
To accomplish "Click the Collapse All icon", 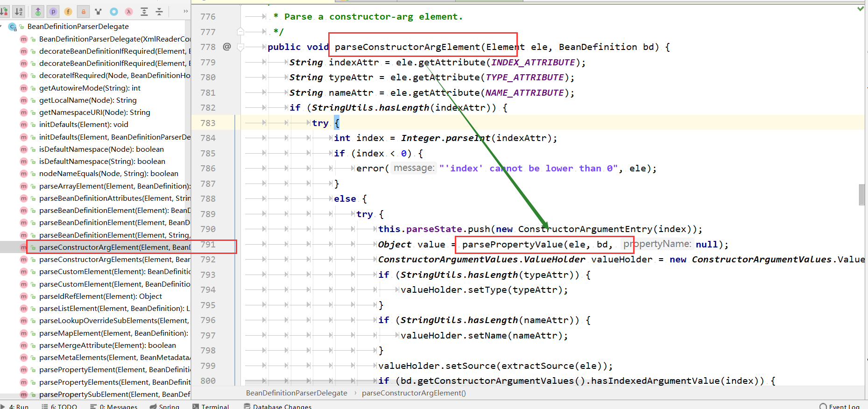I will [x=159, y=12].
